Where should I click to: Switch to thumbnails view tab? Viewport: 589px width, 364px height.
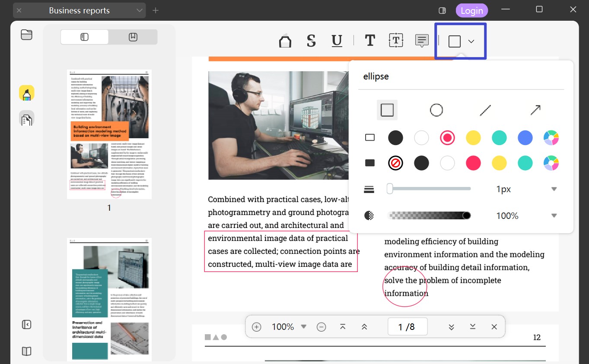click(x=84, y=37)
